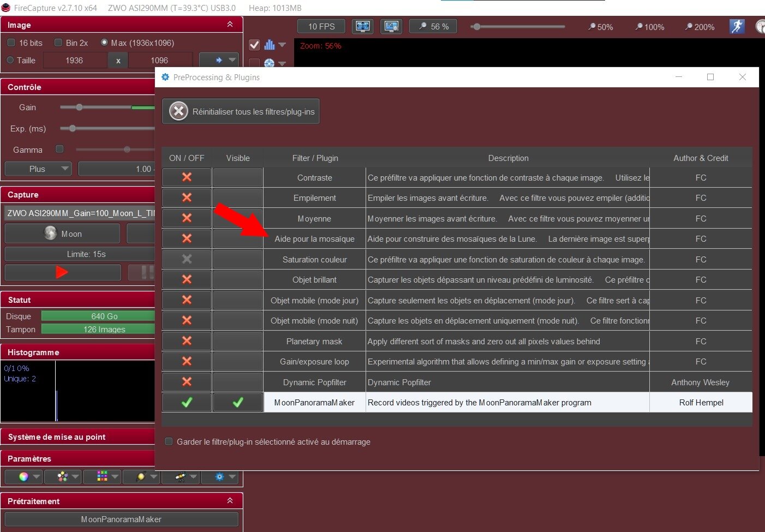Collapse the Image panel with its chevron
Image resolution: width=765 pixels, height=532 pixels.
(230, 25)
